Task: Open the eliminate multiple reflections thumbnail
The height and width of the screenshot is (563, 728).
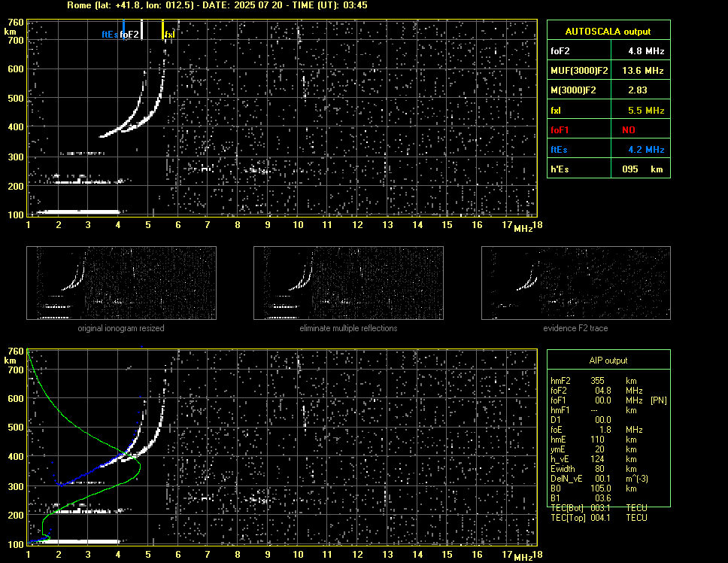Action: 348,283
